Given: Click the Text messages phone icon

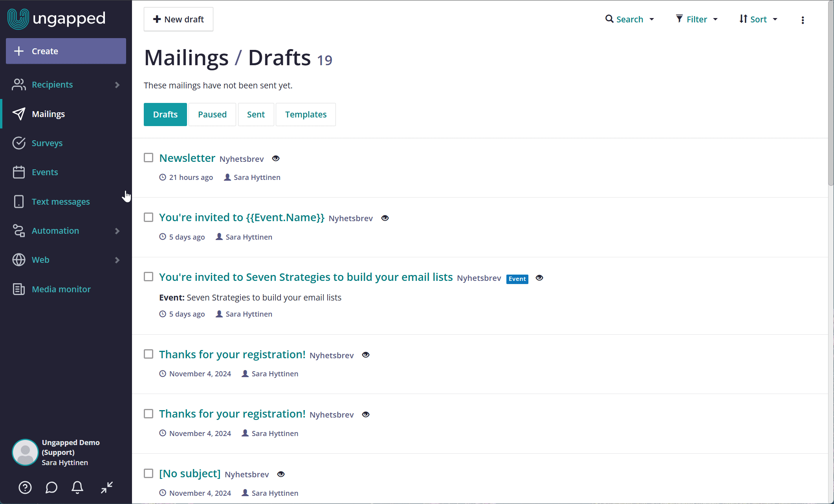Looking at the screenshot, I should 19,202.
